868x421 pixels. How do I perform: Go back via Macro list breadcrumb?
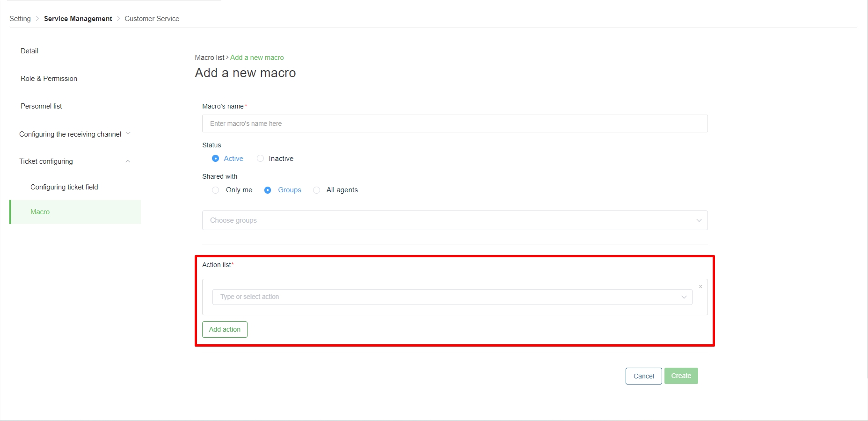pyautogui.click(x=209, y=58)
